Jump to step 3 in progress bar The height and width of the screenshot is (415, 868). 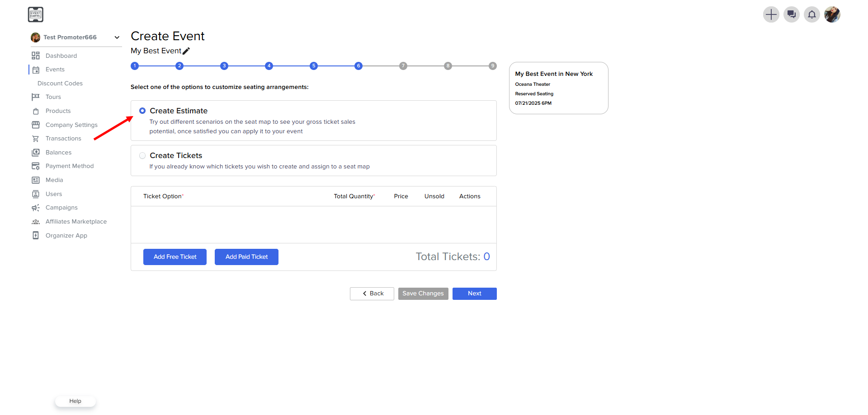224,66
